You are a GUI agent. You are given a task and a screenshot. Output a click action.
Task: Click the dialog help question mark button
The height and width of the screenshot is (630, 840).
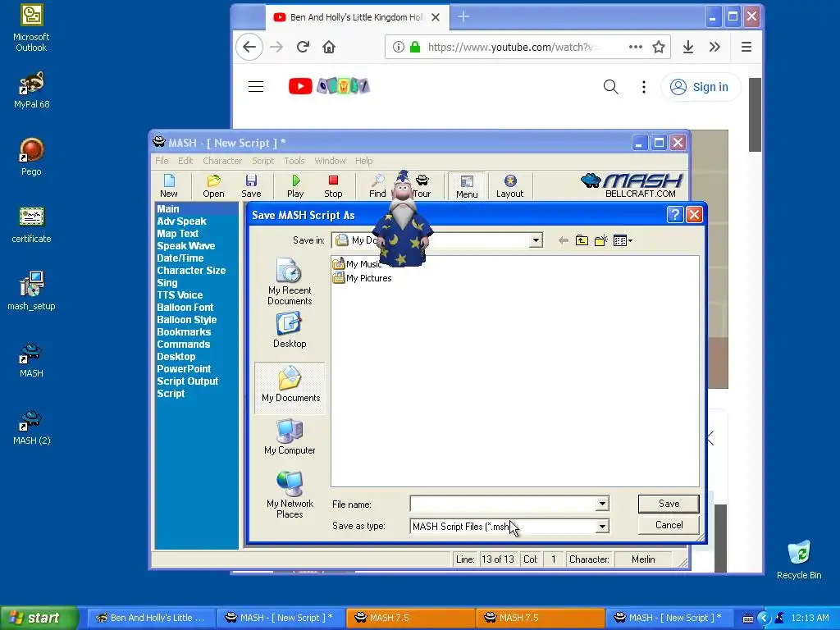pos(675,215)
